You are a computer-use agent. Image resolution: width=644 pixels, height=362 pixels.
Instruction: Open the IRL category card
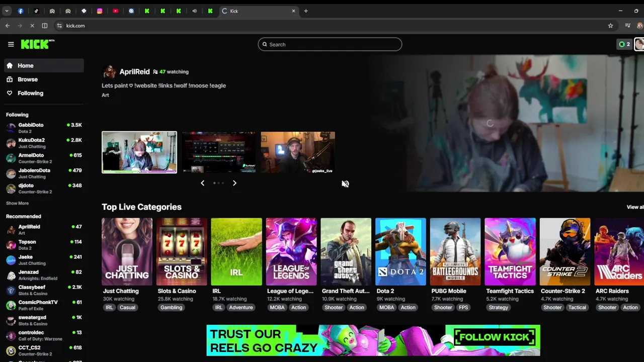(236, 251)
